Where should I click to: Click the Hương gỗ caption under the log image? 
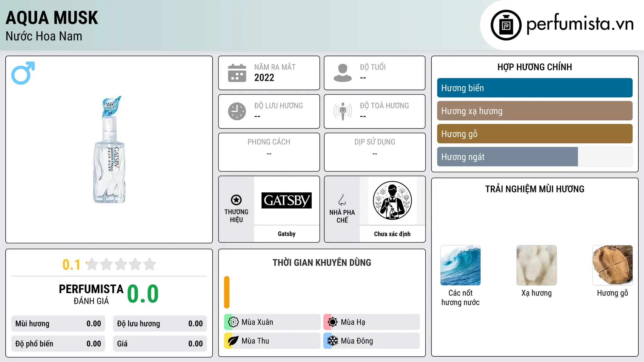tap(613, 293)
